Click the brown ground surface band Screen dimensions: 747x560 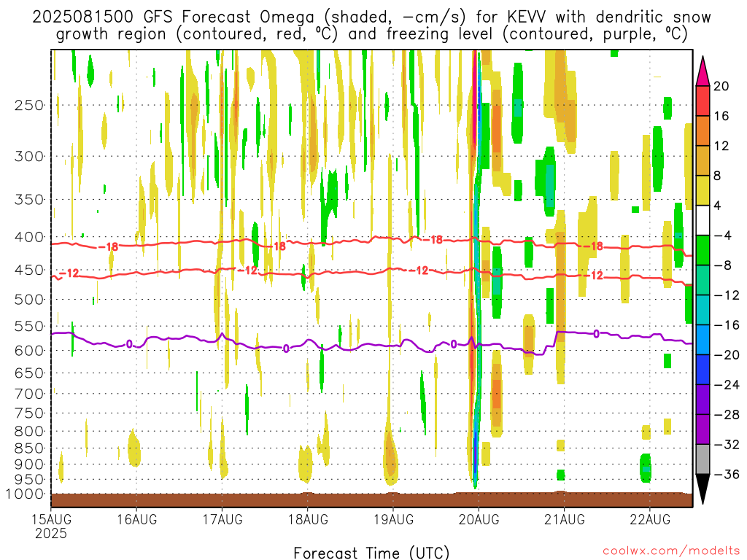click(371, 499)
